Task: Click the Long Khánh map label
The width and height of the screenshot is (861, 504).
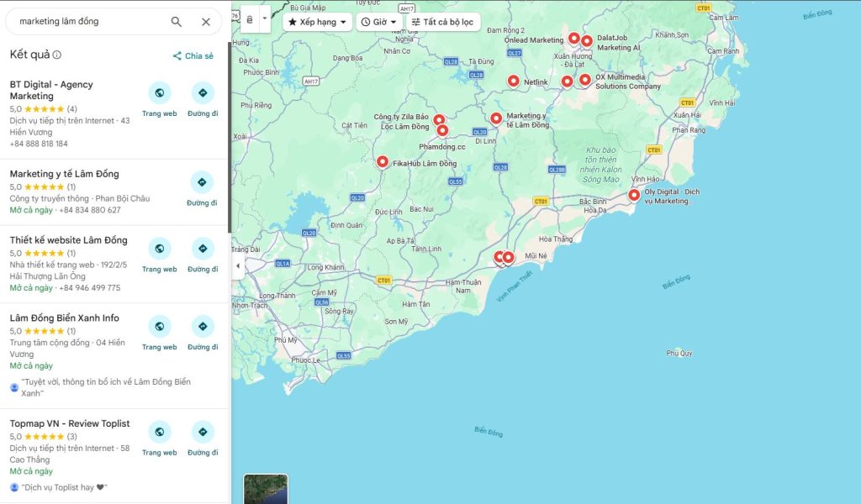Action: (x=325, y=268)
